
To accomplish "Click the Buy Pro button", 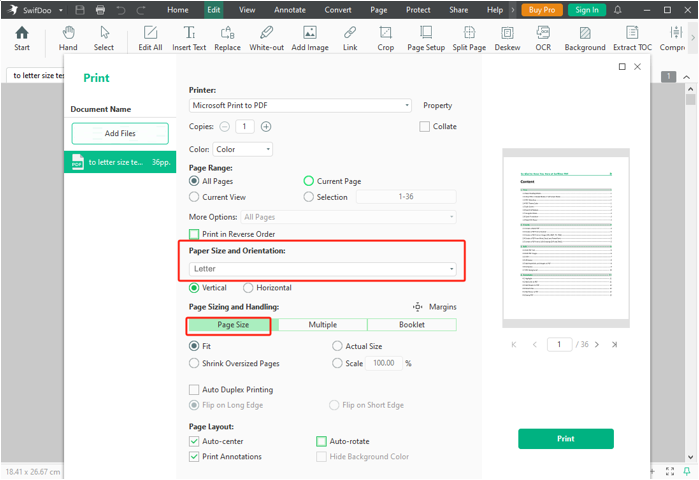I will point(542,10).
